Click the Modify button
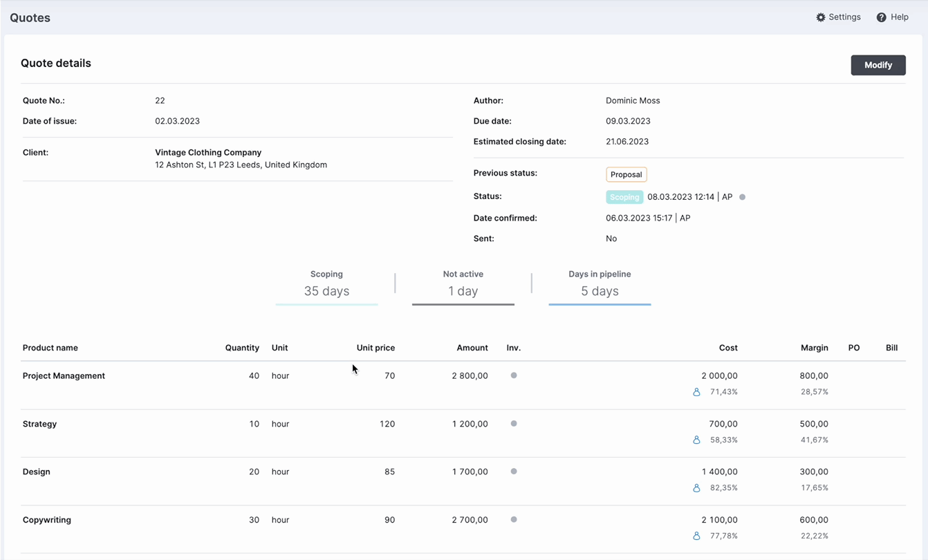928x560 pixels. tap(878, 65)
